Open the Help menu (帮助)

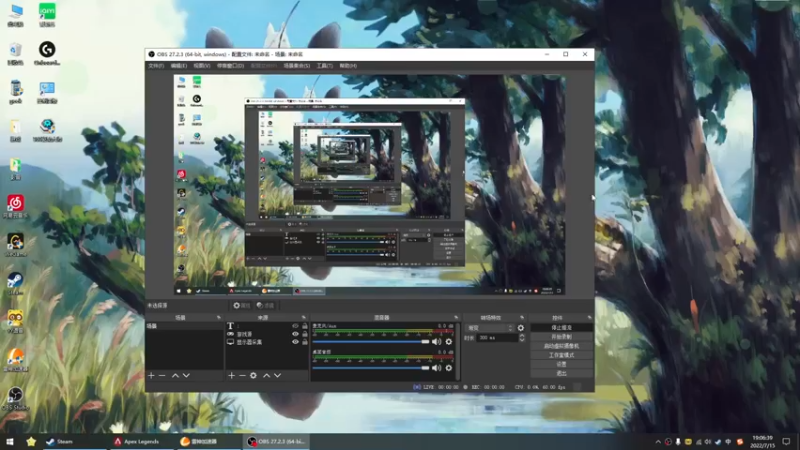[348, 66]
